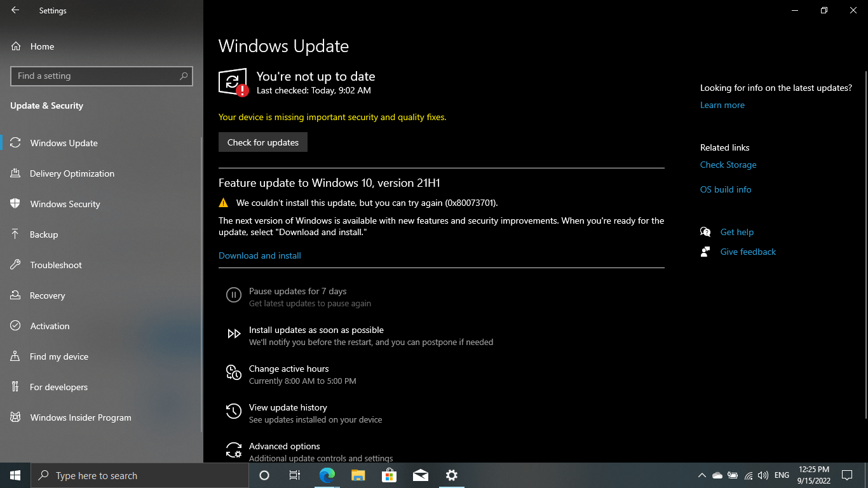The height and width of the screenshot is (488, 868).
Task: Click the battery tray icon
Action: click(733, 475)
